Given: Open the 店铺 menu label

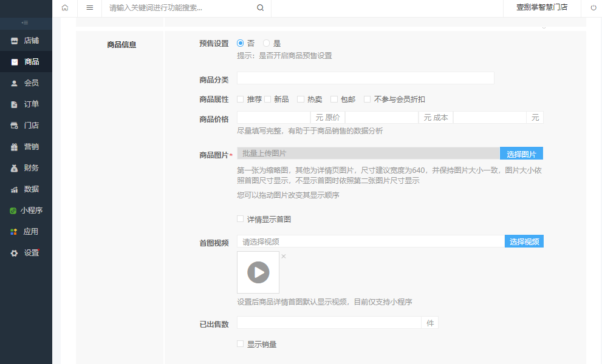Looking at the screenshot, I should [32, 41].
